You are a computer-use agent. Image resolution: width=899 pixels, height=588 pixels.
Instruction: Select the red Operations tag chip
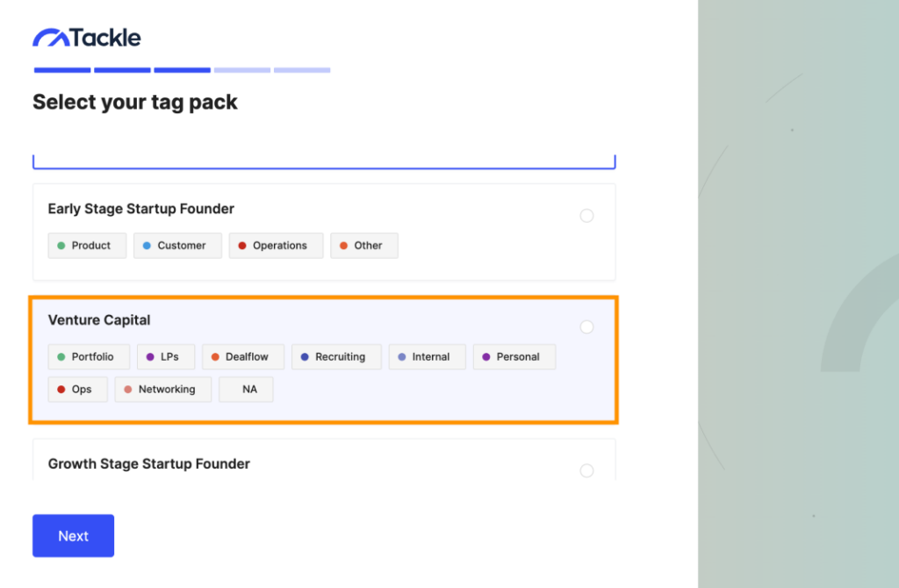coord(276,245)
